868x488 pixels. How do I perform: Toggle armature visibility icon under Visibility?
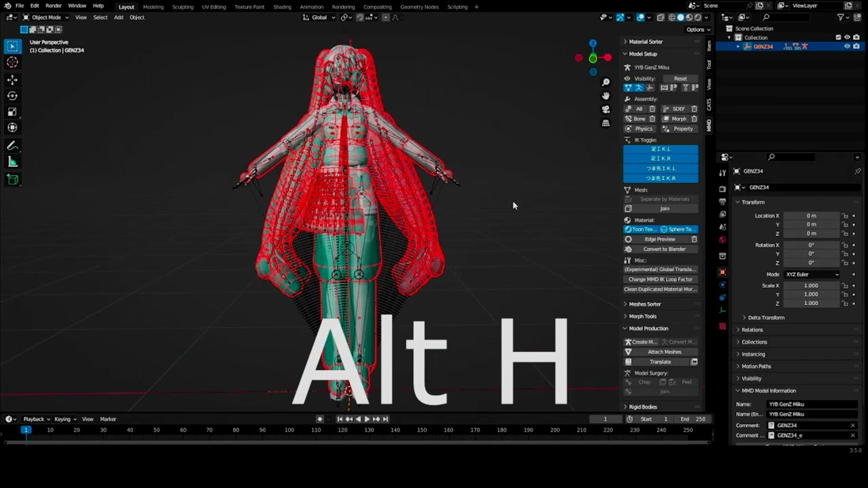pos(639,88)
